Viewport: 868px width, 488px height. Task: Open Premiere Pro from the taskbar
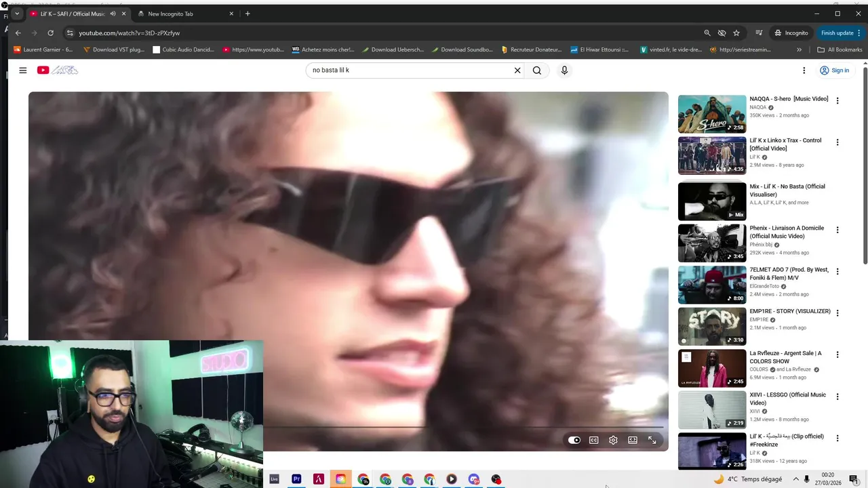[x=296, y=479]
